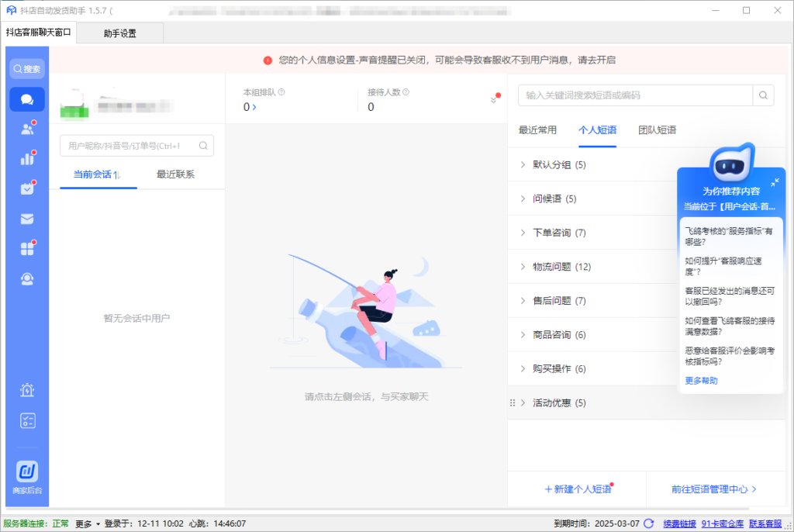
Task: Expand the 默认分组 (5) group
Action: click(523, 164)
